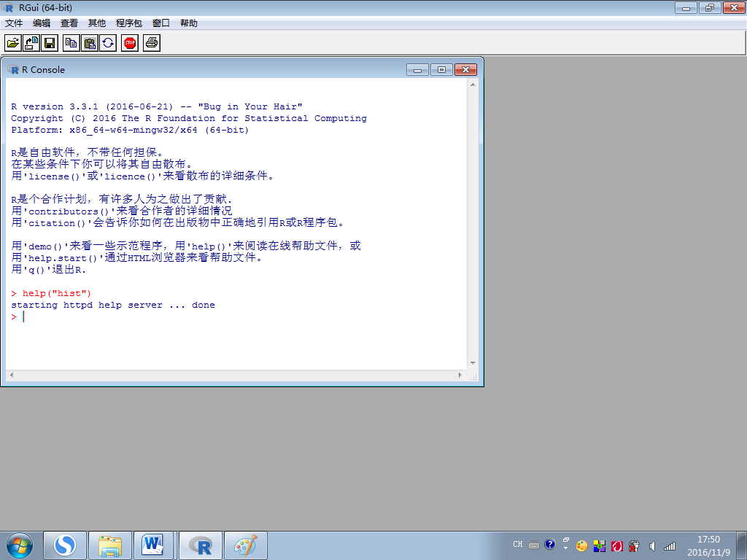Image resolution: width=747 pixels, height=560 pixels.
Task: Click the copy and paste toolbar icon
Action: pos(108,43)
